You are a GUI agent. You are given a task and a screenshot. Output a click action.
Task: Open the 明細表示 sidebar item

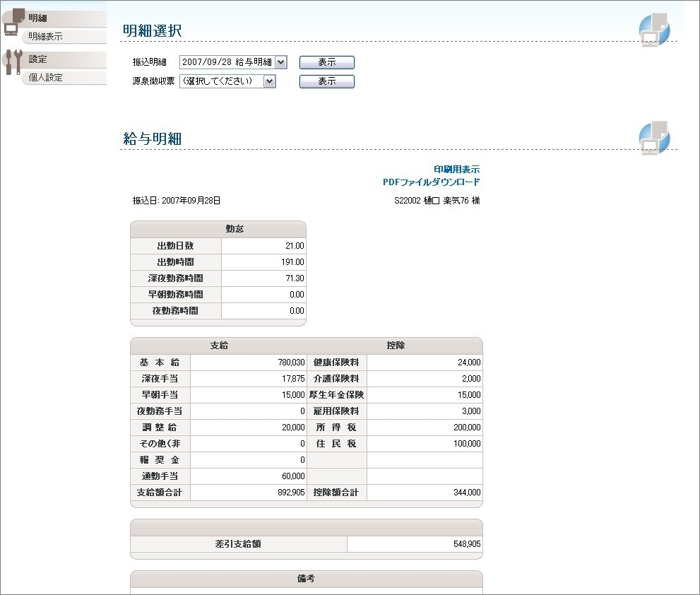(x=46, y=37)
